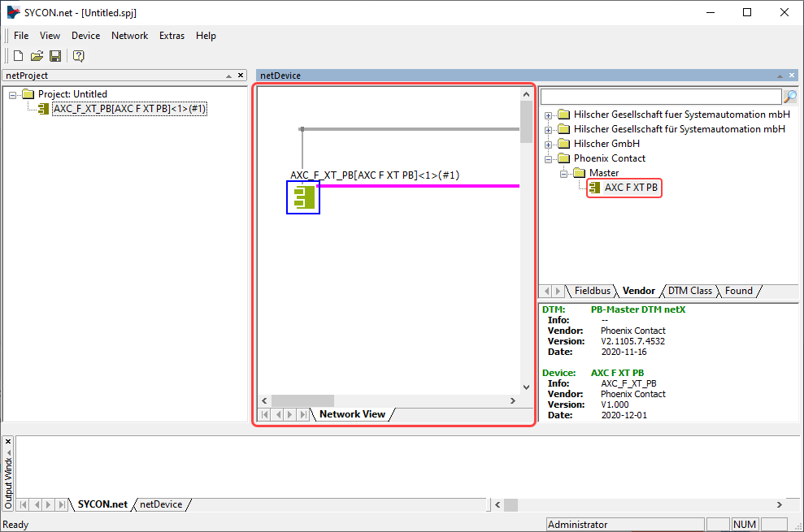Open the File menu
Image resolution: width=804 pixels, height=532 pixels.
21,36
